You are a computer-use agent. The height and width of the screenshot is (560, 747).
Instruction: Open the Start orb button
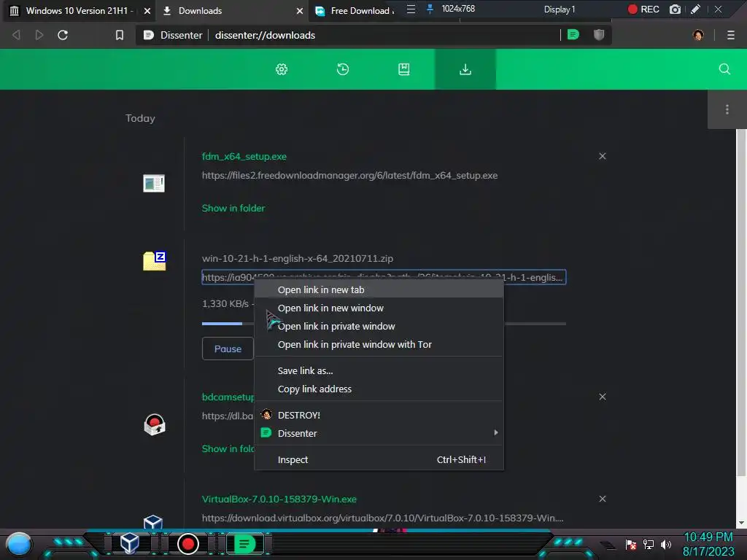(x=19, y=544)
